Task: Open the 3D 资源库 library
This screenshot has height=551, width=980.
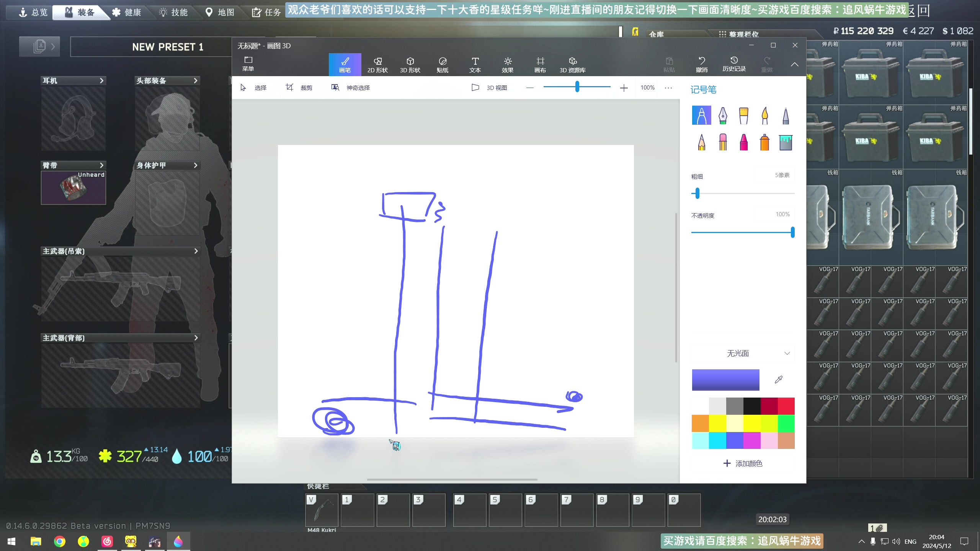Action: click(573, 64)
